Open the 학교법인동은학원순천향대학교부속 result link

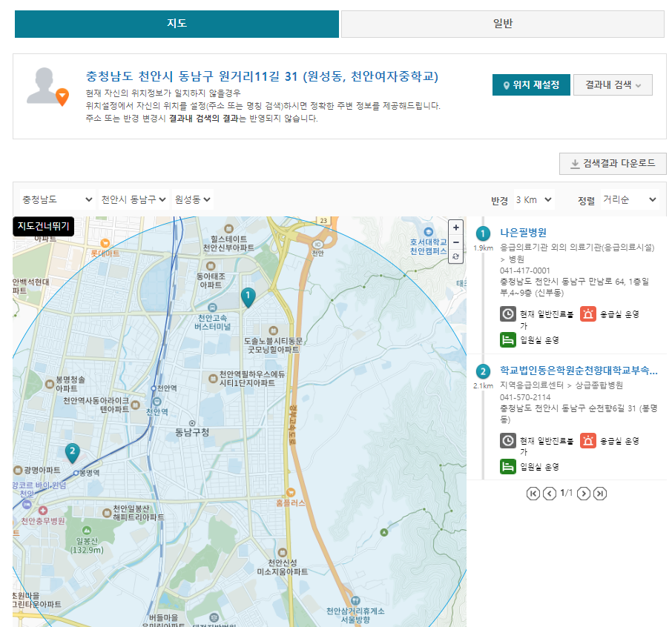click(579, 371)
